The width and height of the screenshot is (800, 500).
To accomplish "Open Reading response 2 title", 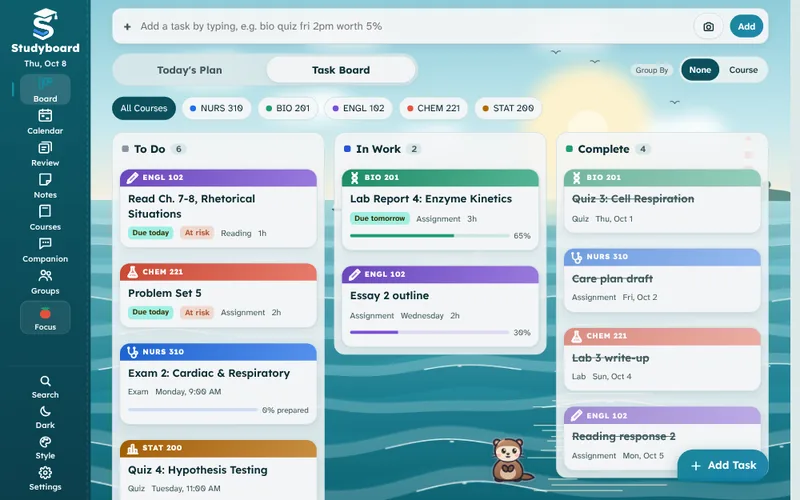I will pyautogui.click(x=623, y=436).
